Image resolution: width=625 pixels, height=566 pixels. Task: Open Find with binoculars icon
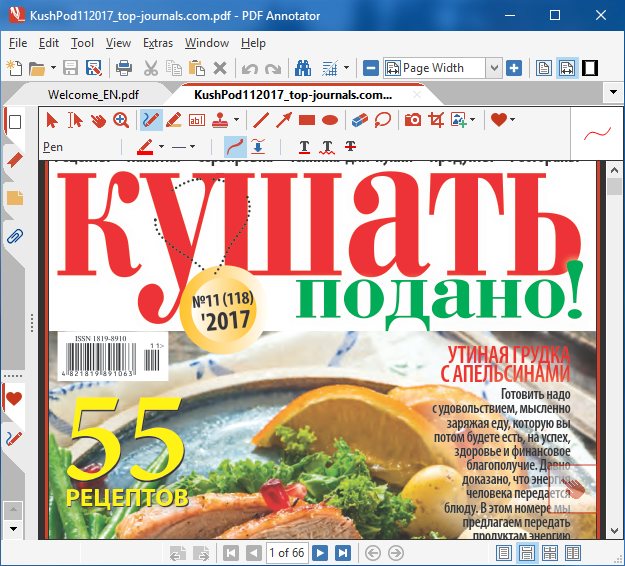click(x=303, y=68)
